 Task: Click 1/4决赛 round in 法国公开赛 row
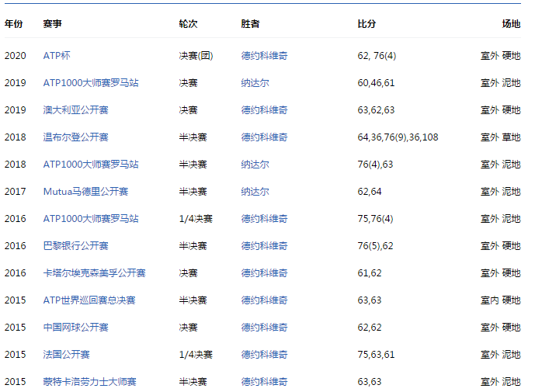click(x=196, y=354)
